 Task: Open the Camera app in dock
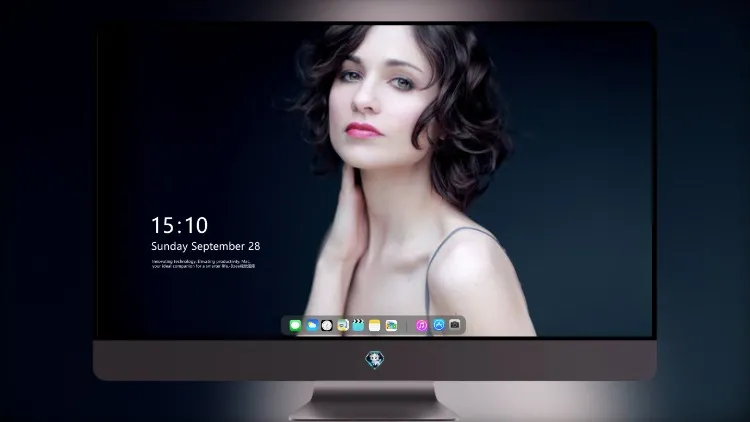coord(455,325)
